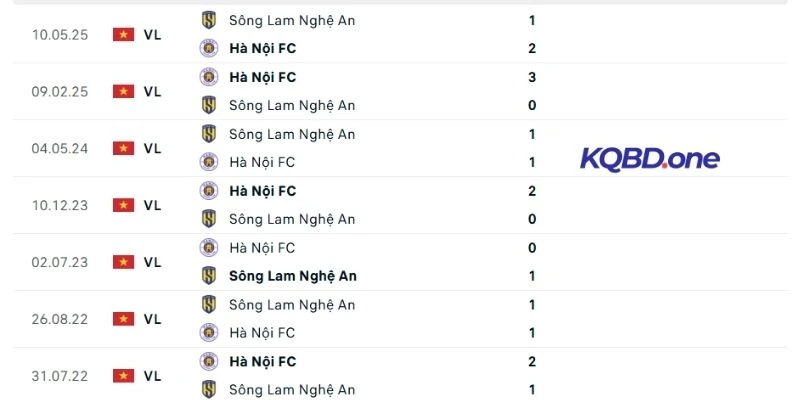Click Hà Nội FC crest in the 26.08.22 match

[209, 333]
